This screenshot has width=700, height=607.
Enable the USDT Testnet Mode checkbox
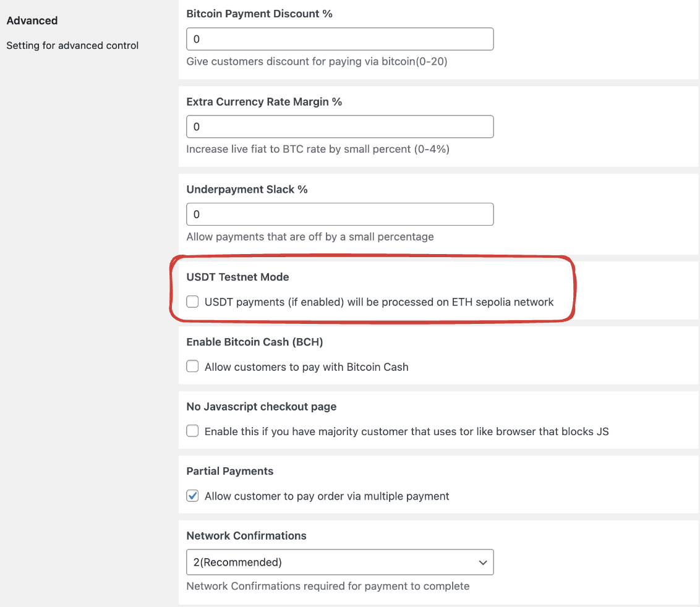(x=193, y=302)
